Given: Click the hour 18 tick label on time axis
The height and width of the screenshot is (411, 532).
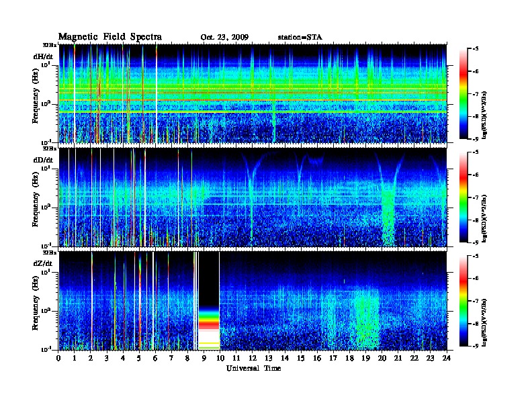Looking at the screenshot, I should click(x=349, y=358).
